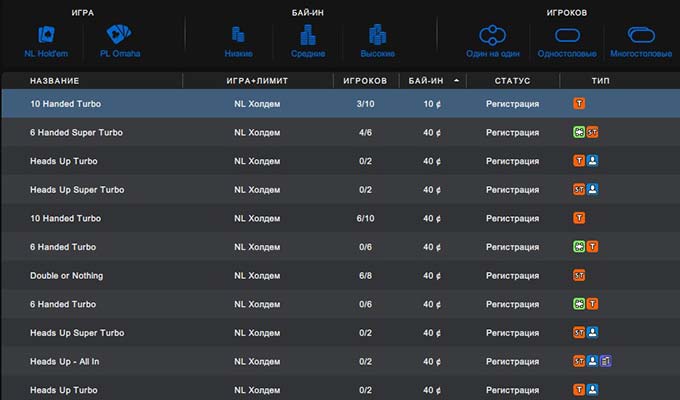Viewport: 680px width, 400px height.
Task: Choose the Один на один players icon
Action: pos(494,35)
